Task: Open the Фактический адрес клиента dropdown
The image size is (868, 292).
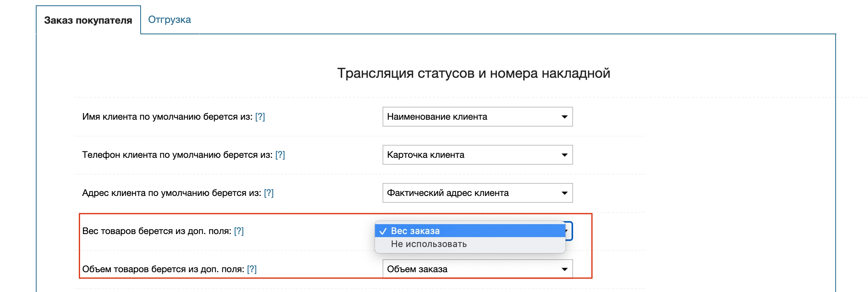Action: 477,193
